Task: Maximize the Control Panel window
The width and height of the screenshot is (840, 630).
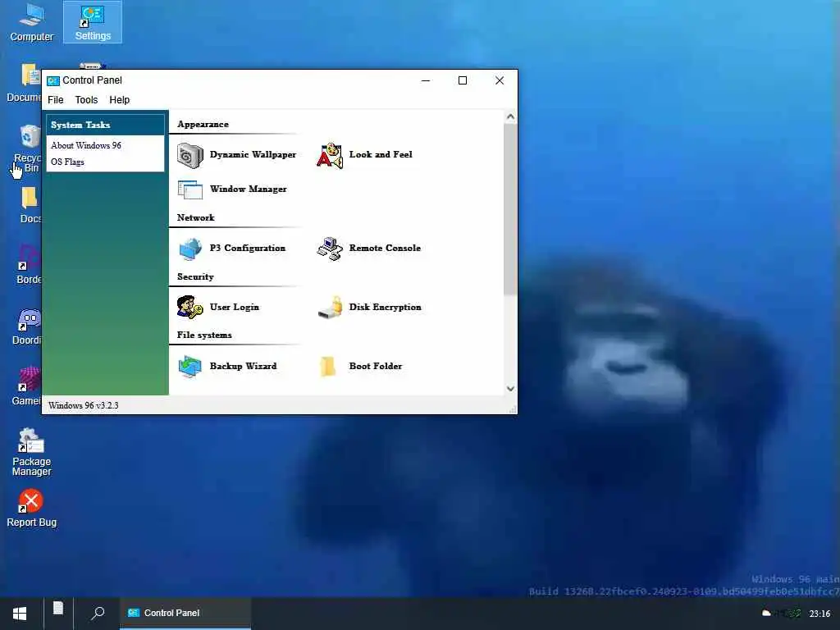Action: (x=463, y=81)
